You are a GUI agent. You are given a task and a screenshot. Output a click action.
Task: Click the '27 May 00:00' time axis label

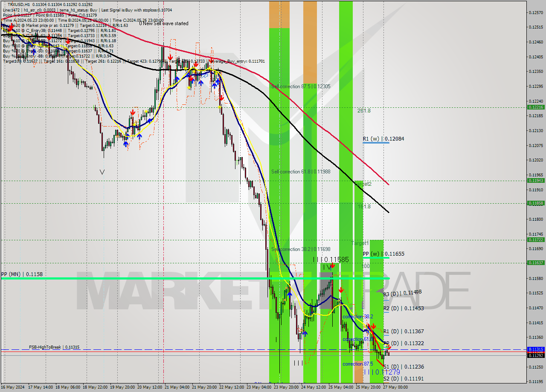pos(395,387)
